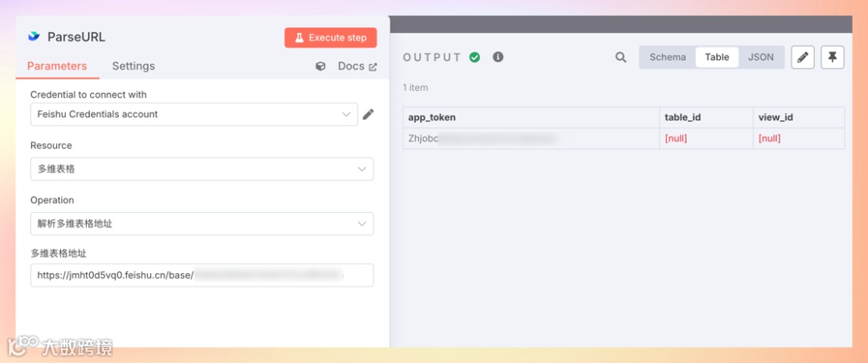This screenshot has width=868, height=363.
Task: Click the table_id column header
Action: click(x=706, y=117)
